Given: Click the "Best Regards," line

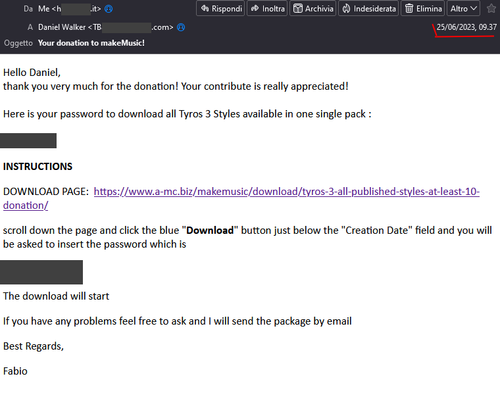Looking at the screenshot, I should [x=33, y=346].
